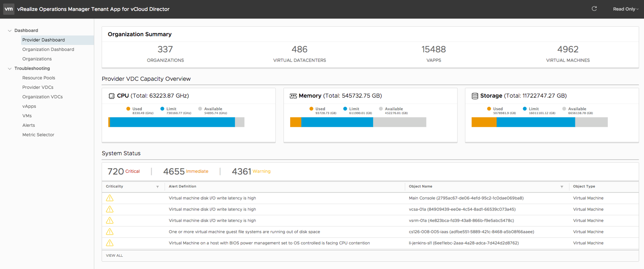
Task: Open Organization VDCs page
Action: tap(42, 97)
